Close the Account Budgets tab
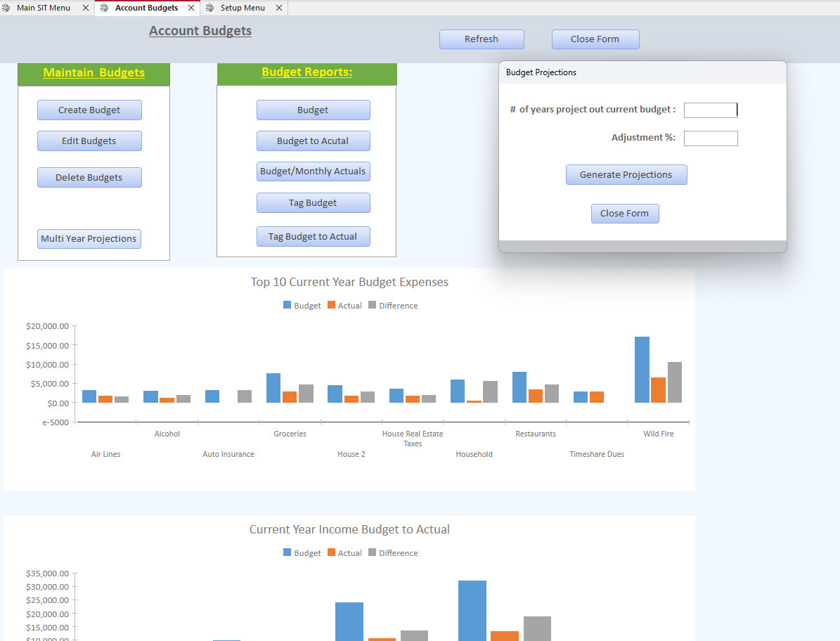The image size is (840, 641). pyautogui.click(x=191, y=8)
